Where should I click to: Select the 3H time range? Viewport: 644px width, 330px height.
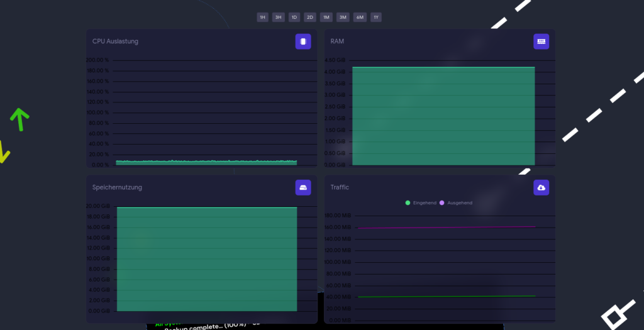pyautogui.click(x=278, y=17)
